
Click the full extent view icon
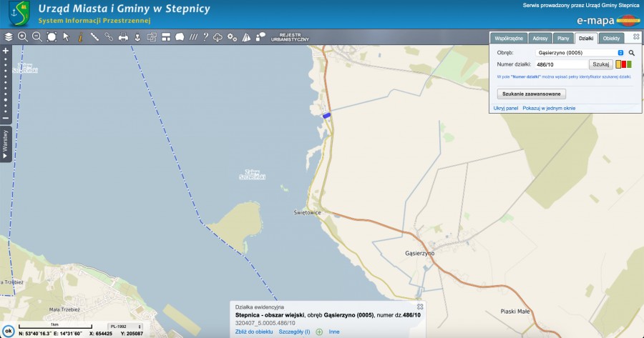pyautogui.click(x=52, y=36)
